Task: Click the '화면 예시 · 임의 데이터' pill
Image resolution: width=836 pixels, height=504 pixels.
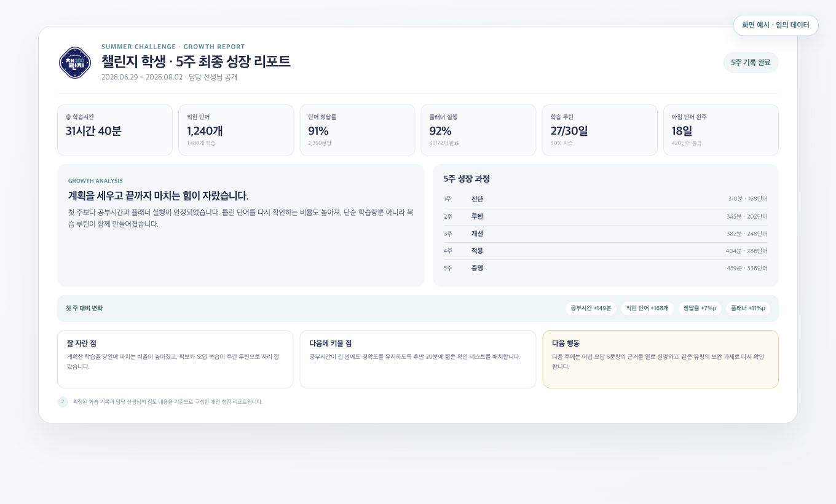Action: (776, 25)
